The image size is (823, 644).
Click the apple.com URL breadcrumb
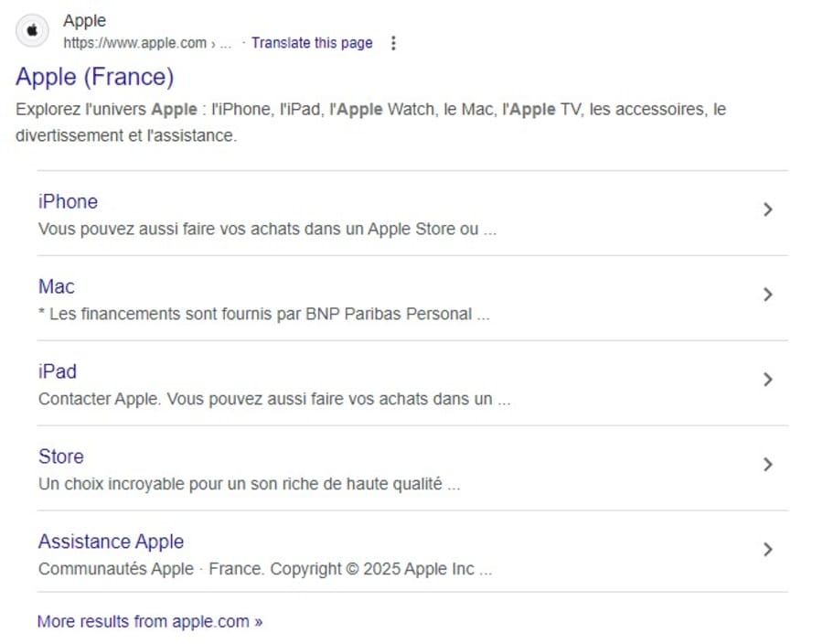pos(147,43)
